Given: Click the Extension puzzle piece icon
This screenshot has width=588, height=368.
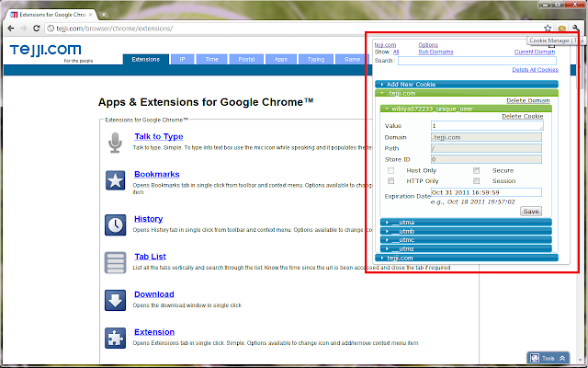Looking at the screenshot, I should (115, 338).
